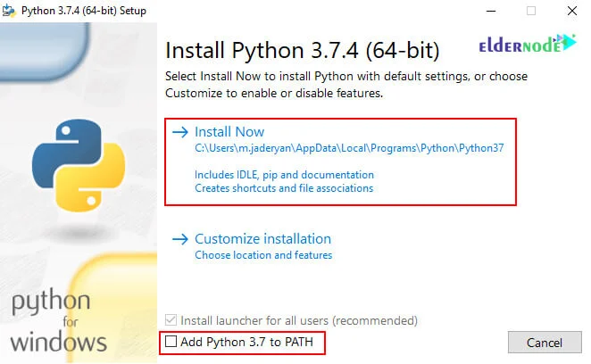Image resolution: width=591 pixels, height=364 pixels.
Task: Click the Python37 install path text
Action: point(349,149)
